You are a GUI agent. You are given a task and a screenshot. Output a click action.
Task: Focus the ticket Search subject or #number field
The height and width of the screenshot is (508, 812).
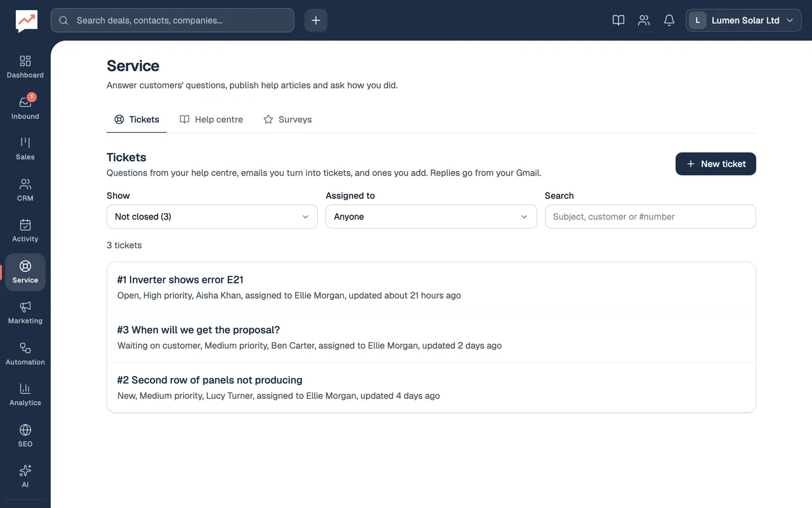tap(650, 216)
